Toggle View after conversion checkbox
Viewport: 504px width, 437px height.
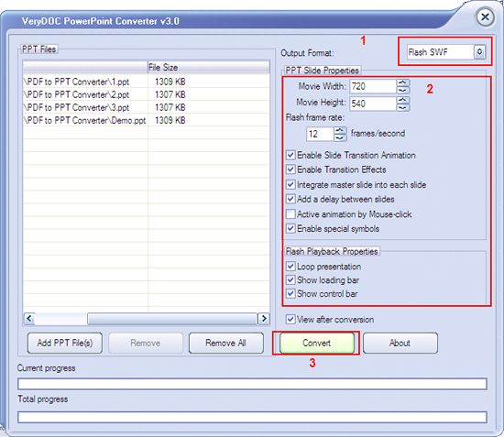click(290, 320)
